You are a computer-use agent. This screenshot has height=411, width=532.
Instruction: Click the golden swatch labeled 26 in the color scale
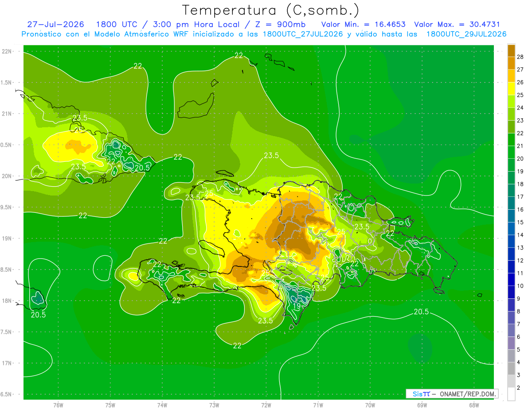[x=511, y=76]
